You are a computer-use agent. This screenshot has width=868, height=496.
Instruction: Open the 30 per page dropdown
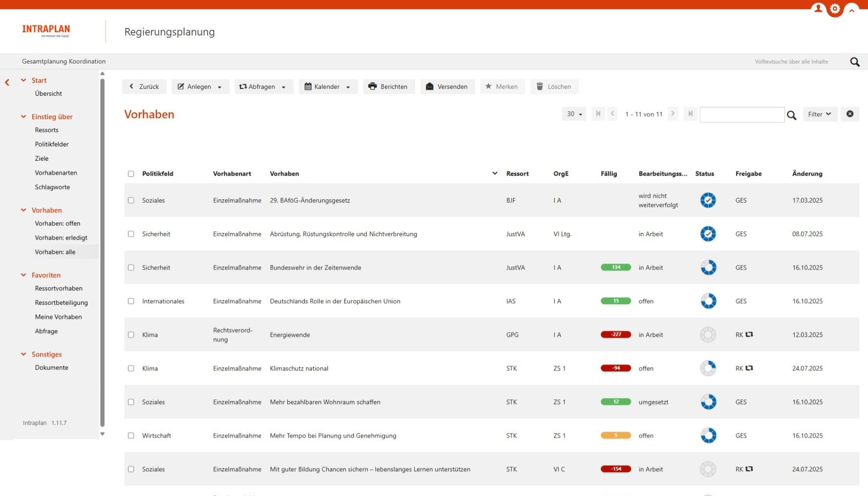(x=574, y=114)
